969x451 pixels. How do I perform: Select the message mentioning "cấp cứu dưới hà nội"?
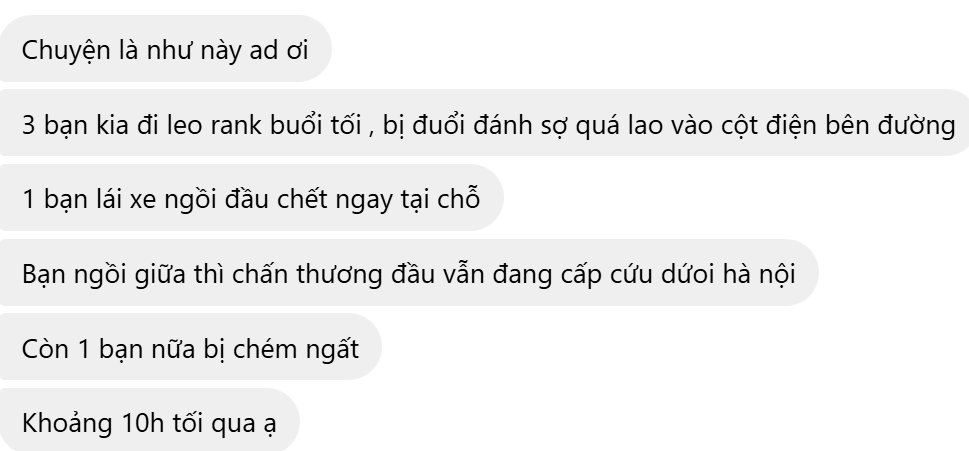pos(408,272)
